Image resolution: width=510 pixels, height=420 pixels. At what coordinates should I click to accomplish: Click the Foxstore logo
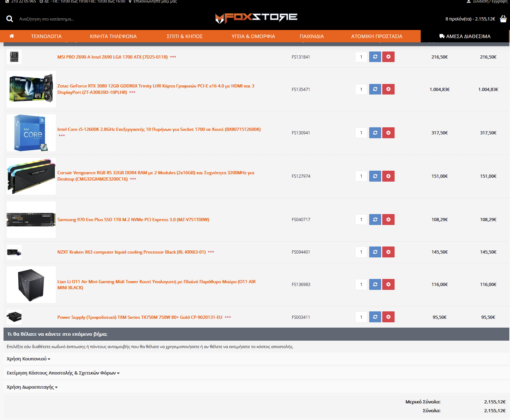pyautogui.click(x=256, y=18)
